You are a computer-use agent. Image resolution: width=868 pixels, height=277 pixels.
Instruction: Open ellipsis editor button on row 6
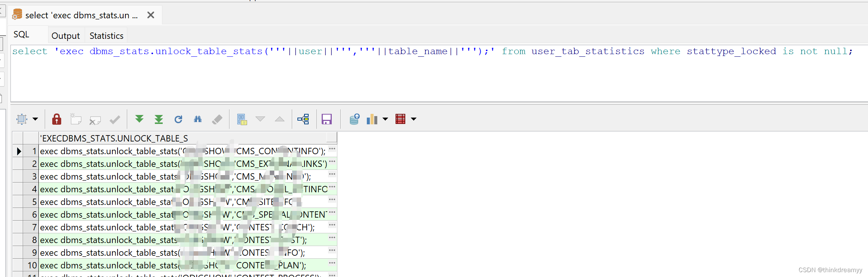(332, 212)
